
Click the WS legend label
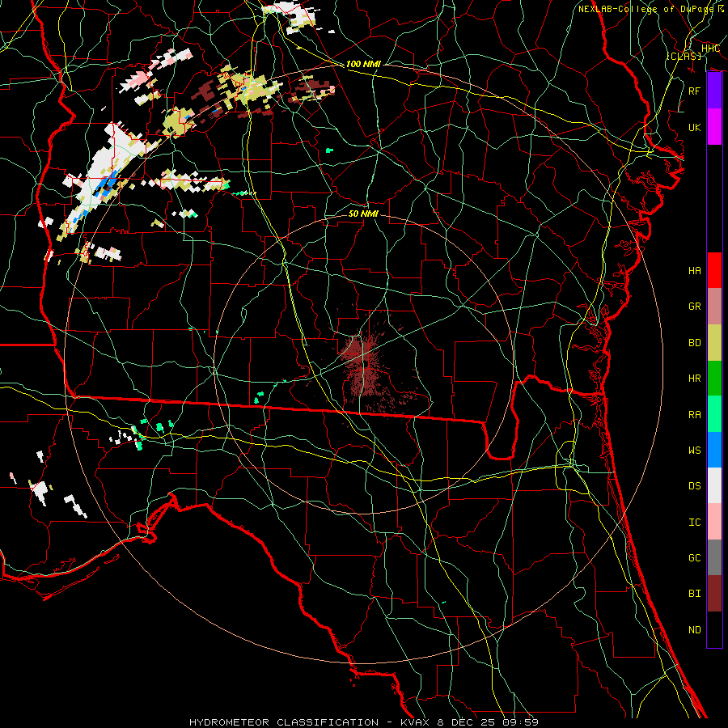[x=695, y=451]
